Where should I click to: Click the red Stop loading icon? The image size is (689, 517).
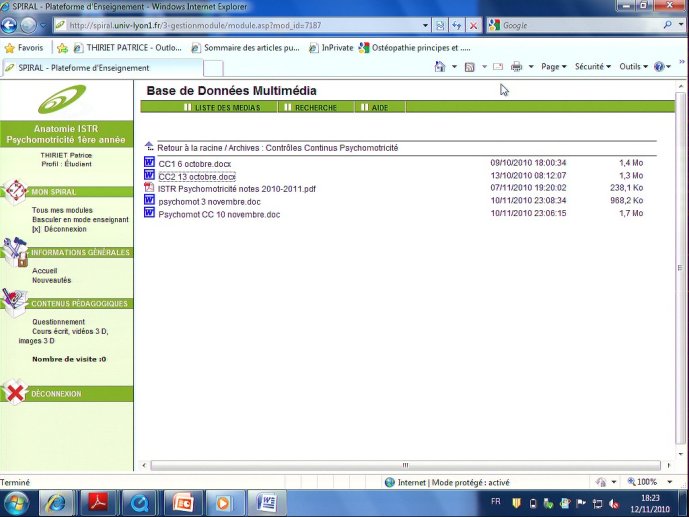[x=473, y=25]
